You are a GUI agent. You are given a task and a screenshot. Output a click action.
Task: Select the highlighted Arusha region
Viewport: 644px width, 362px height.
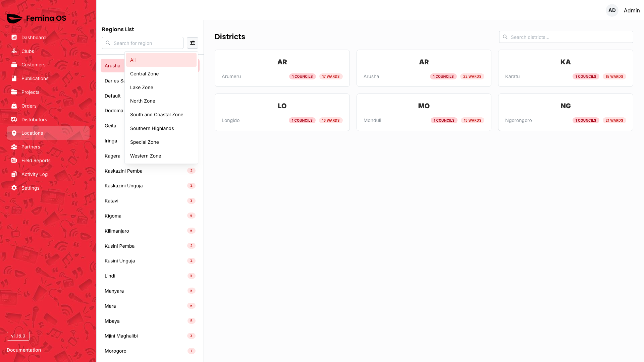(x=112, y=66)
